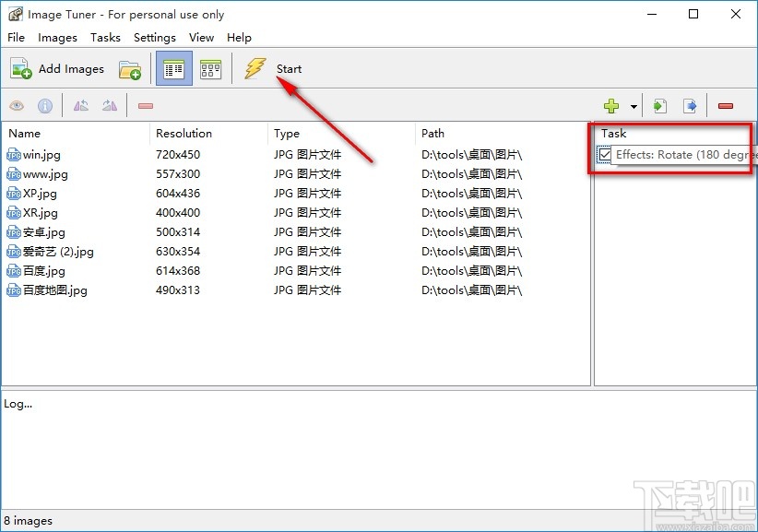758x532 pixels.
Task: Click the red remove task icon
Action: (726, 106)
